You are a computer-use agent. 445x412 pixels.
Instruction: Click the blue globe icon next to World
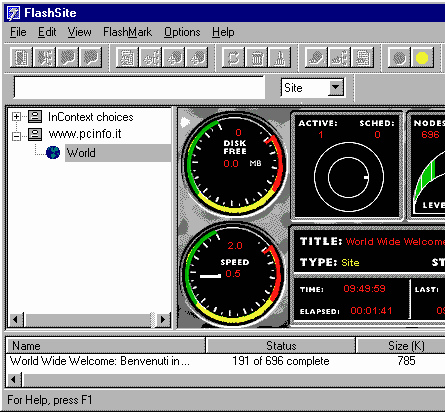pos(53,153)
